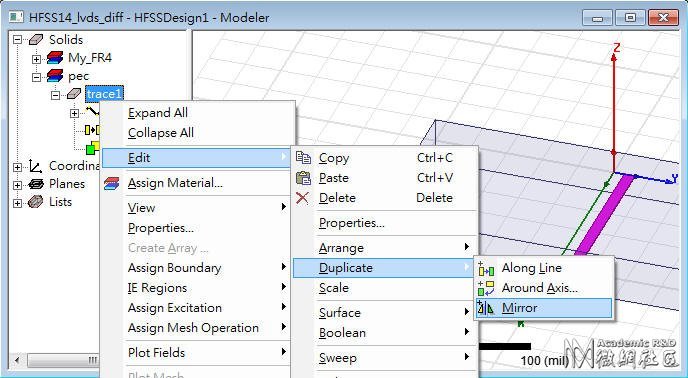This screenshot has width=688, height=378.
Task: Select Expand All from context menu
Action: pos(158,113)
